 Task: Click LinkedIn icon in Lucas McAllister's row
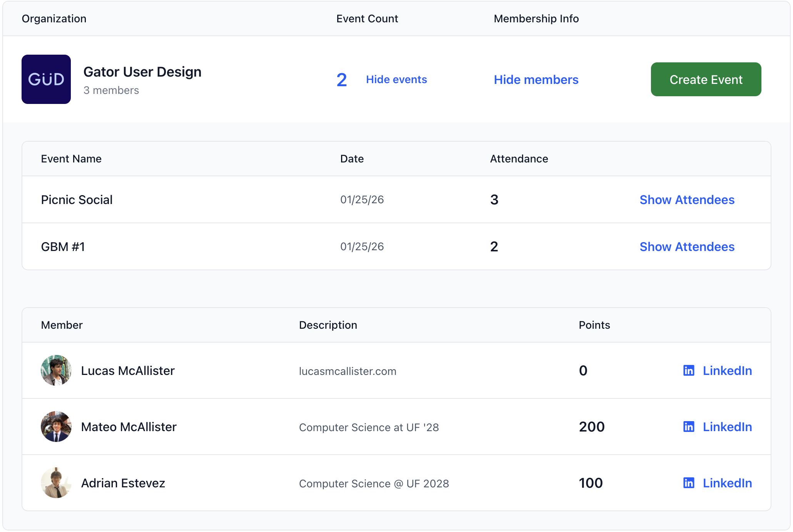(x=689, y=370)
